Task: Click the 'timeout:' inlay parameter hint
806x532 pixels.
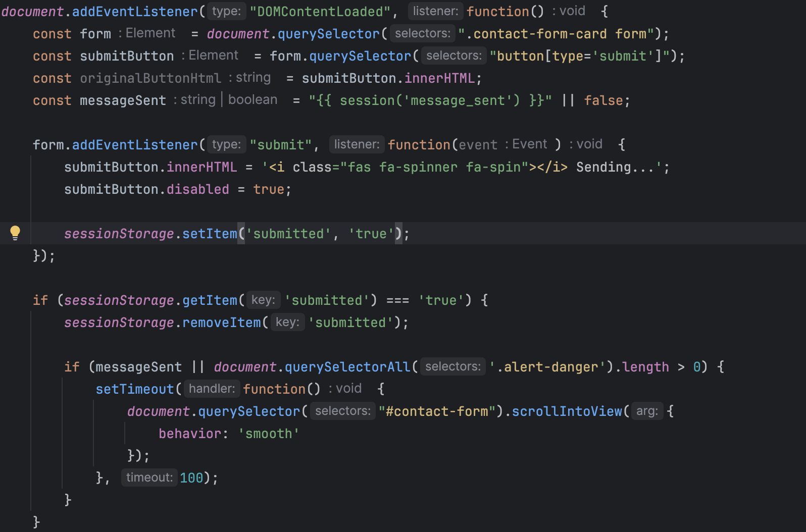Action: coord(149,477)
